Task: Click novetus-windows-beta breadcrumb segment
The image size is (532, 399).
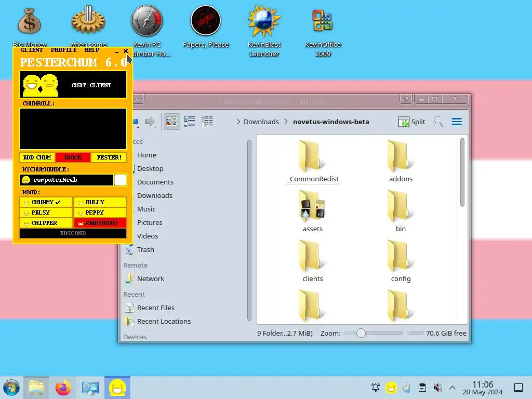Action: (x=331, y=122)
